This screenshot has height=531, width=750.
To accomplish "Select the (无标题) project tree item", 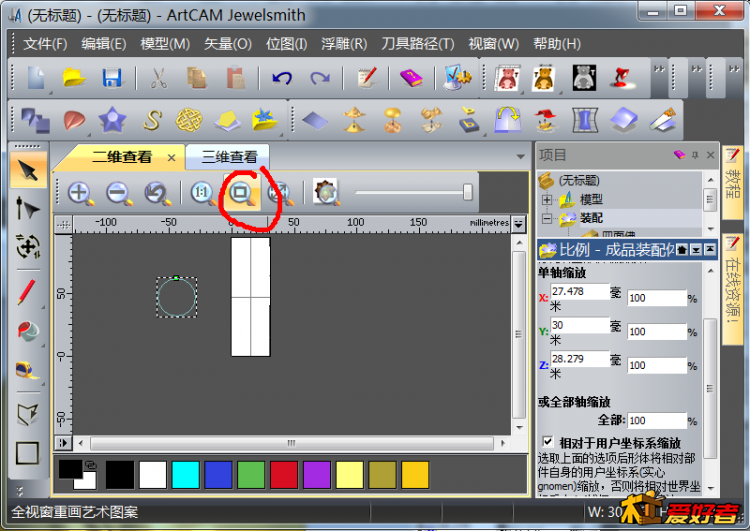I will [579, 180].
